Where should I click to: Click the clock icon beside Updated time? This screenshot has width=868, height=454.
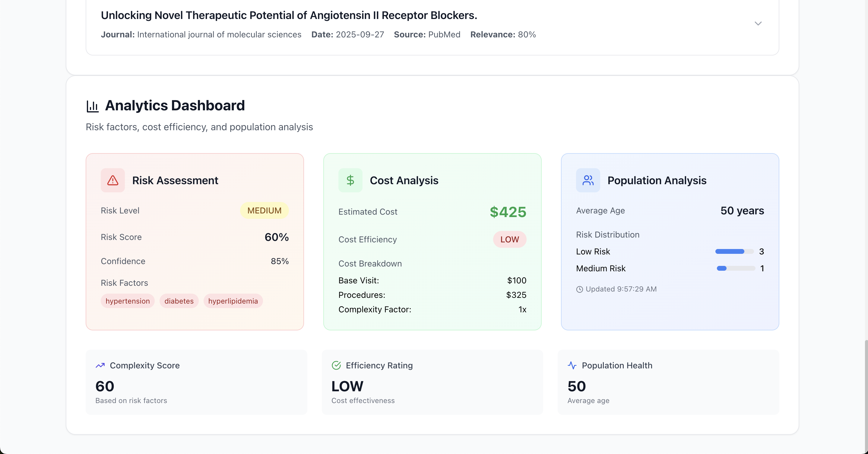(579, 289)
